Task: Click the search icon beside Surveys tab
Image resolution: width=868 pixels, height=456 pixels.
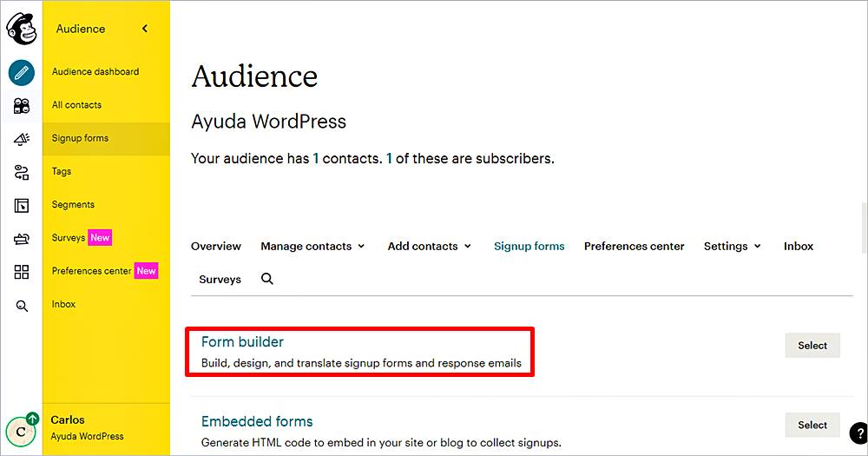Action: click(x=267, y=279)
